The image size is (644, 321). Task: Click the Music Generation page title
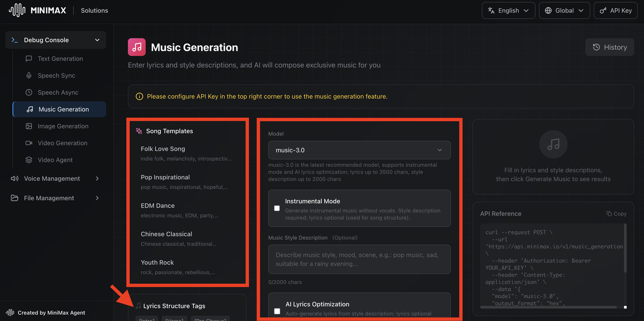[x=195, y=47]
